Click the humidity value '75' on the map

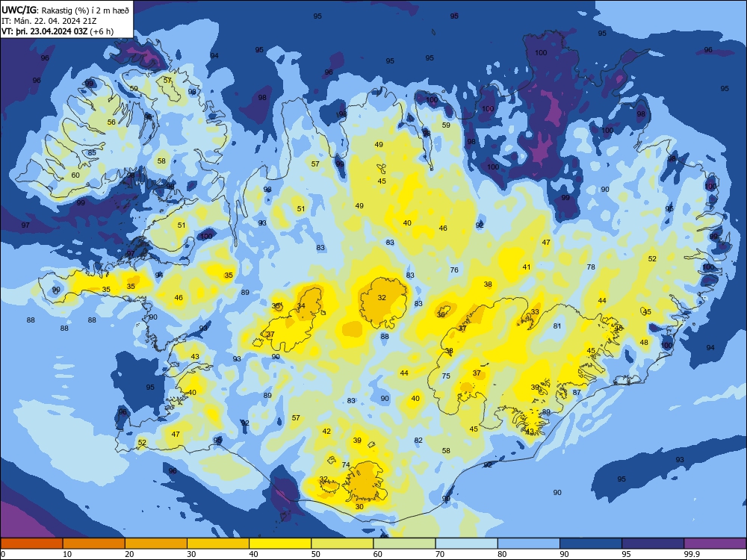click(x=446, y=376)
